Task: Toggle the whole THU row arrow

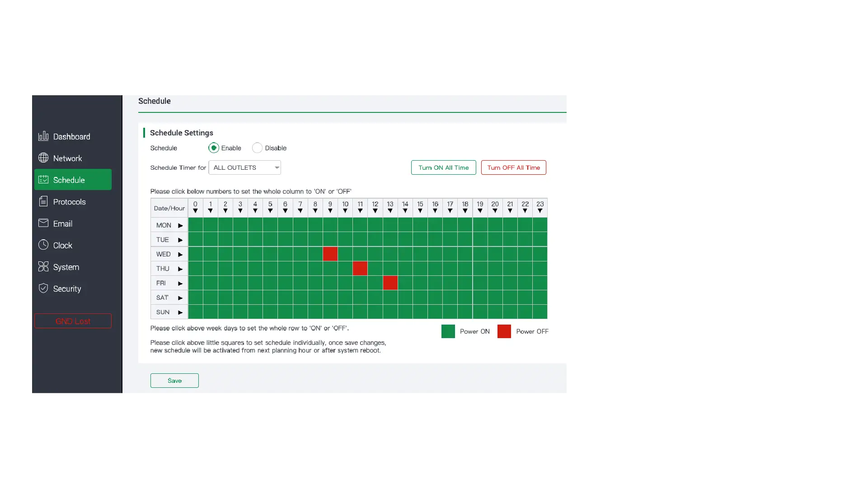Action: tap(180, 269)
